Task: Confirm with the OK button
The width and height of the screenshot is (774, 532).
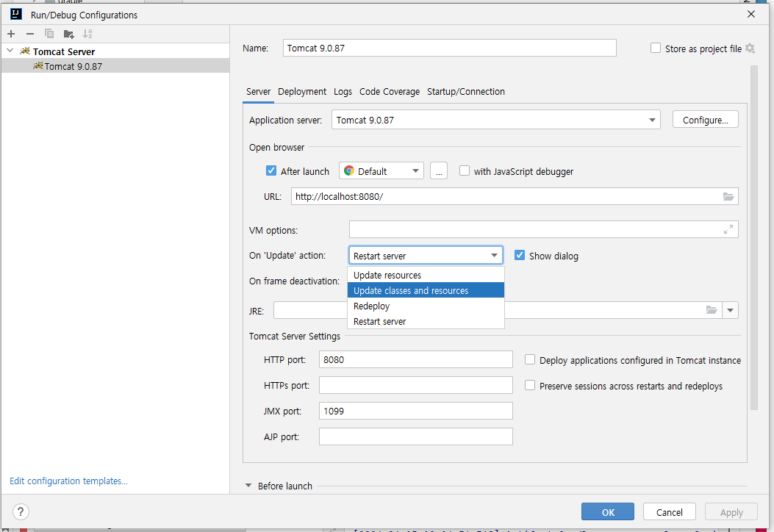Action: [608, 511]
